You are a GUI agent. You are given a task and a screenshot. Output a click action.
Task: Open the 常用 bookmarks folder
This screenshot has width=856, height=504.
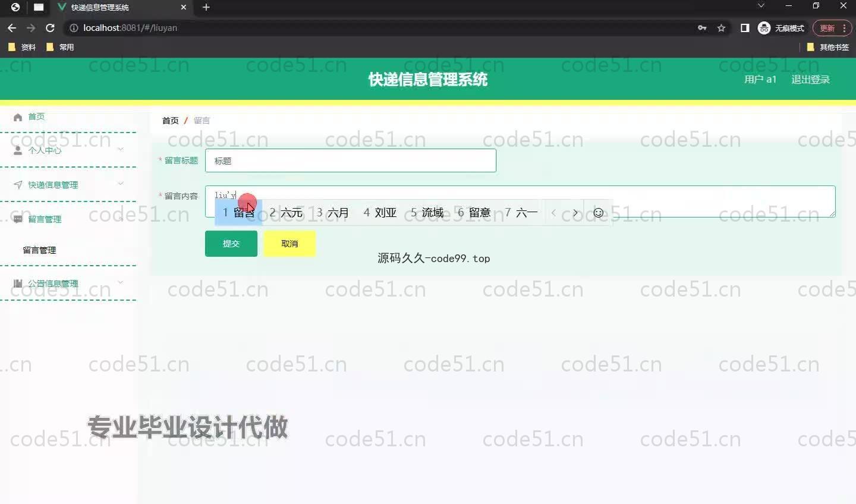pyautogui.click(x=60, y=47)
